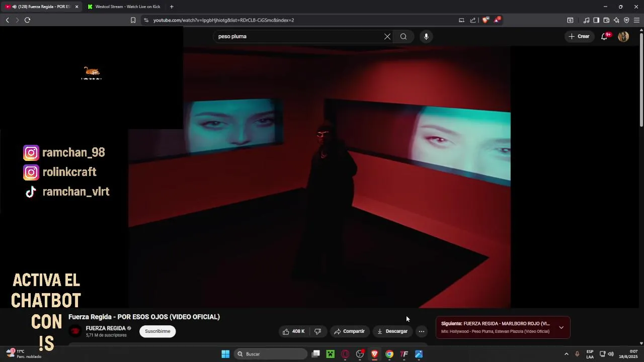Open the OBS Studio taskbar icon
The height and width of the screenshot is (362, 644).
click(360, 354)
